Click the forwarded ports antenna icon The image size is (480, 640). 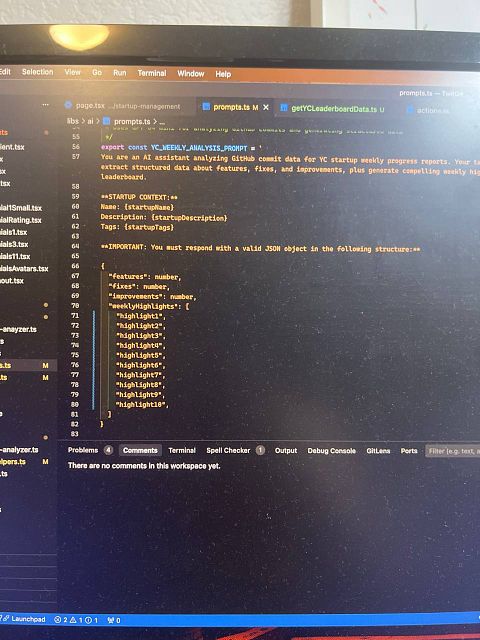click(111, 620)
